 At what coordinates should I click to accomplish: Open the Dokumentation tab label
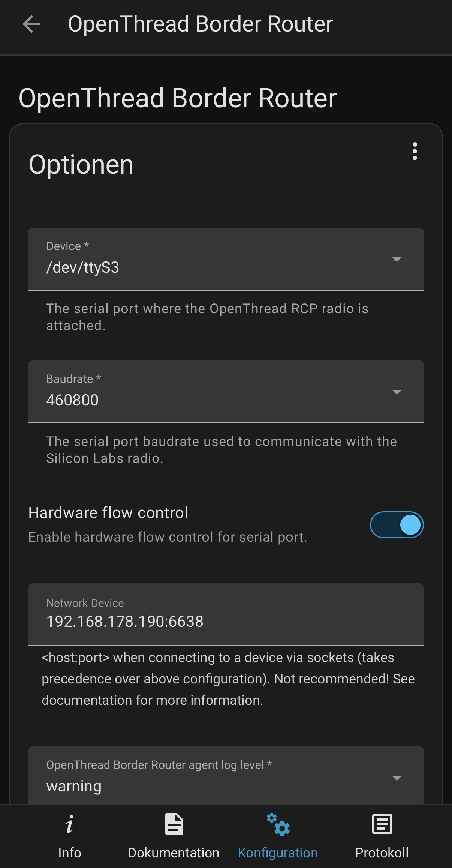(174, 853)
